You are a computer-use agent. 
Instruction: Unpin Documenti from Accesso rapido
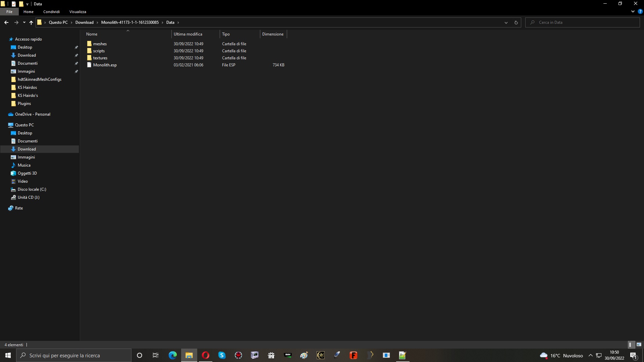76,63
